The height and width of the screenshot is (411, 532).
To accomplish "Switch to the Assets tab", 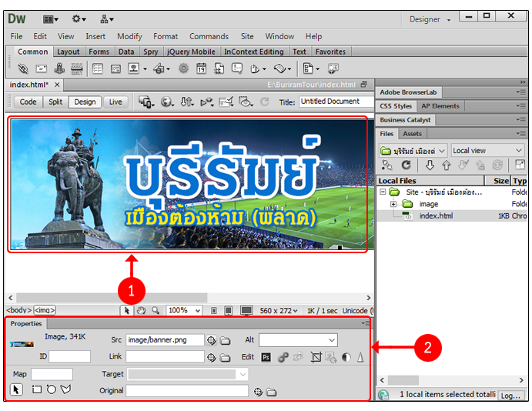I will tap(413, 134).
